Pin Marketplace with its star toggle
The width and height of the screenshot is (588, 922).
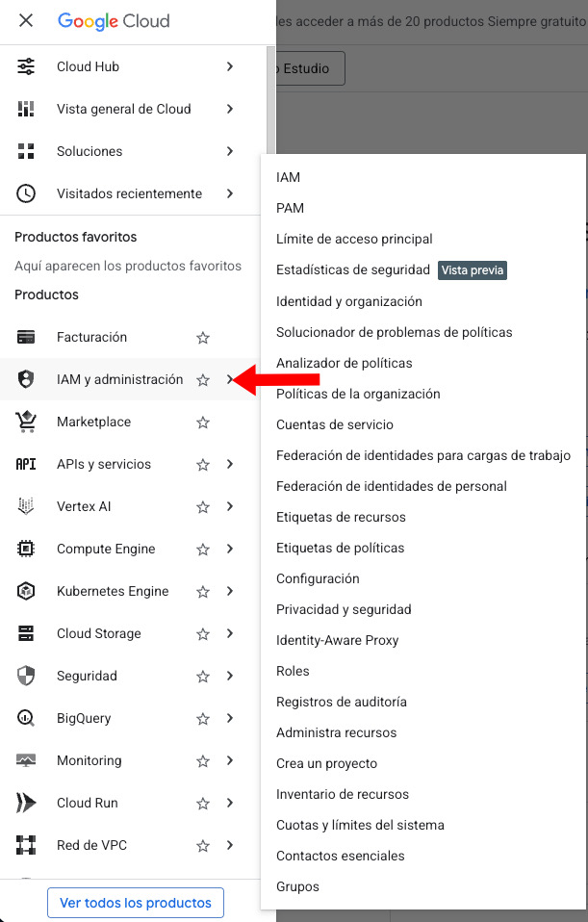click(x=202, y=423)
